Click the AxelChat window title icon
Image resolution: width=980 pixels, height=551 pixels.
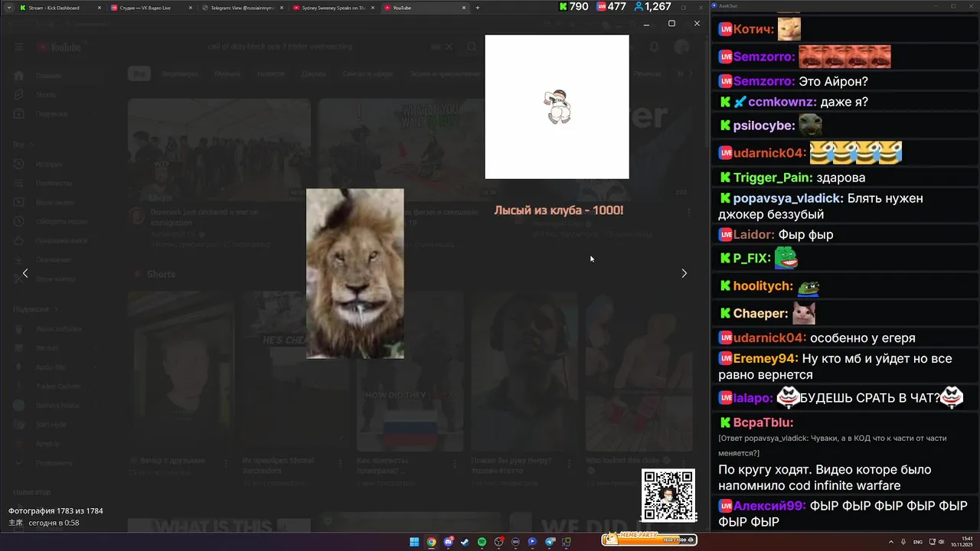pyautogui.click(x=714, y=6)
